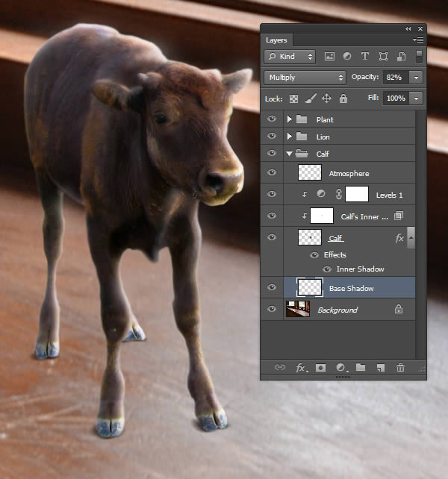
Task: Hide the Atmosphere layer
Action: point(272,172)
